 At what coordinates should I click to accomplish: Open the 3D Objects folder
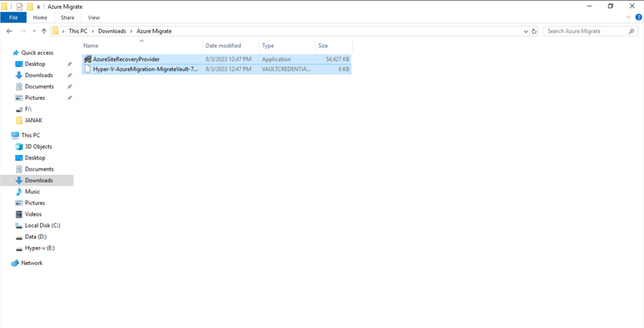point(38,147)
